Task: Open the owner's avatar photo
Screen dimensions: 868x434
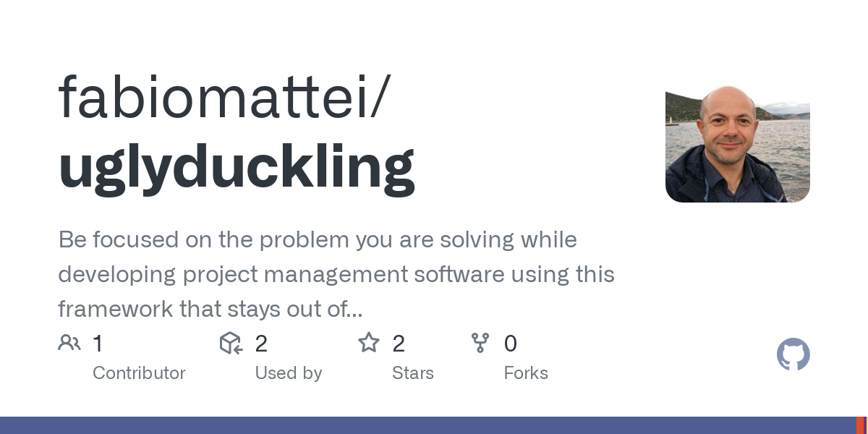Action: (x=737, y=144)
